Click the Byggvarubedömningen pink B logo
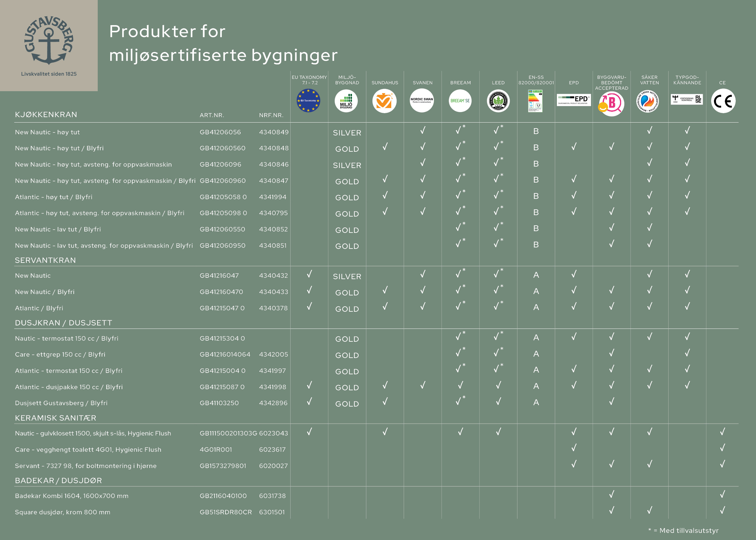The width and height of the screenshot is (756, 540). tap(611, 104)
